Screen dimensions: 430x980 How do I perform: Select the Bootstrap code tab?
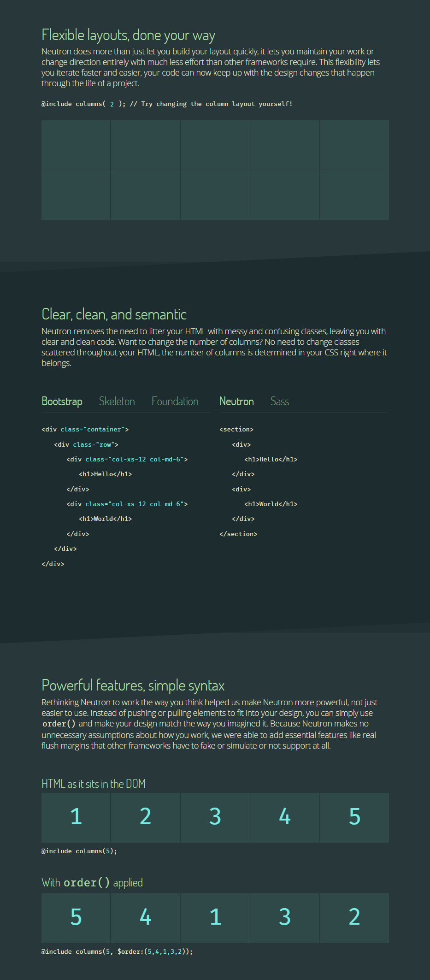tap(62, 401)
